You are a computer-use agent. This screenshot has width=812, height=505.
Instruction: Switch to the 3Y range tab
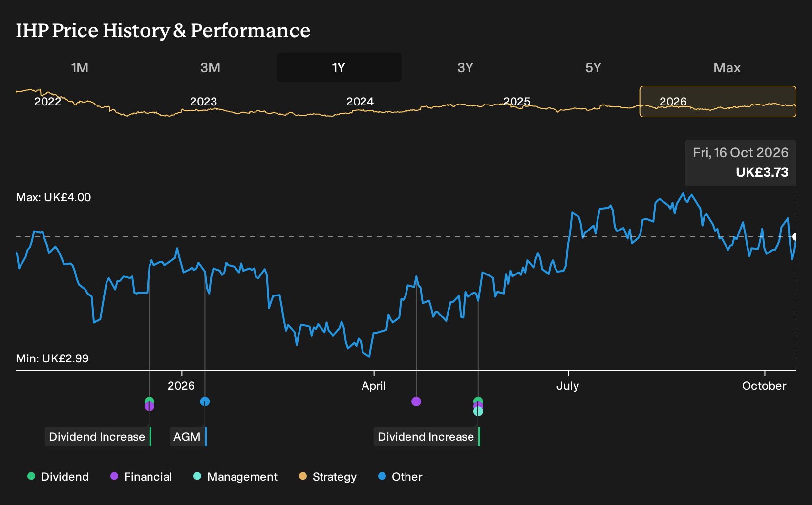(x=465, y=67)
